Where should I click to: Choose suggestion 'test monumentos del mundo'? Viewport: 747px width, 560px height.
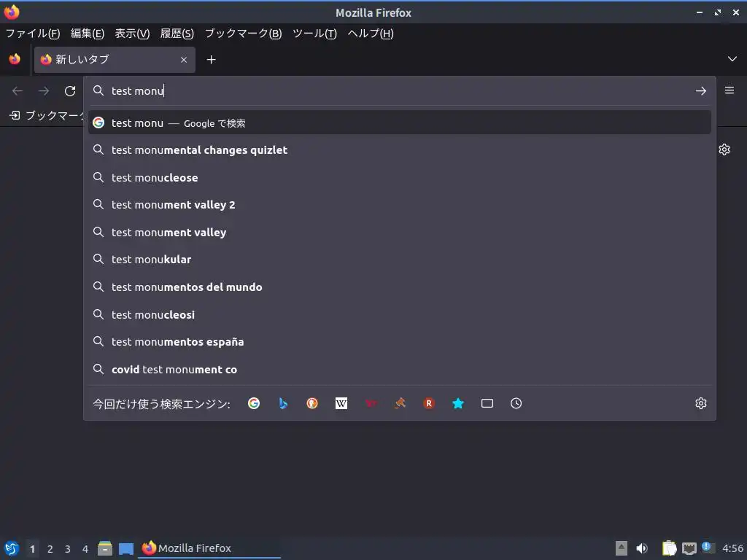(x=400, y=287)
